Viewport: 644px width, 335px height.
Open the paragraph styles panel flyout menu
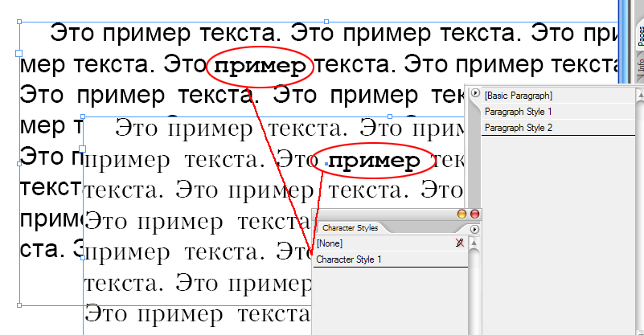(475, 93)
